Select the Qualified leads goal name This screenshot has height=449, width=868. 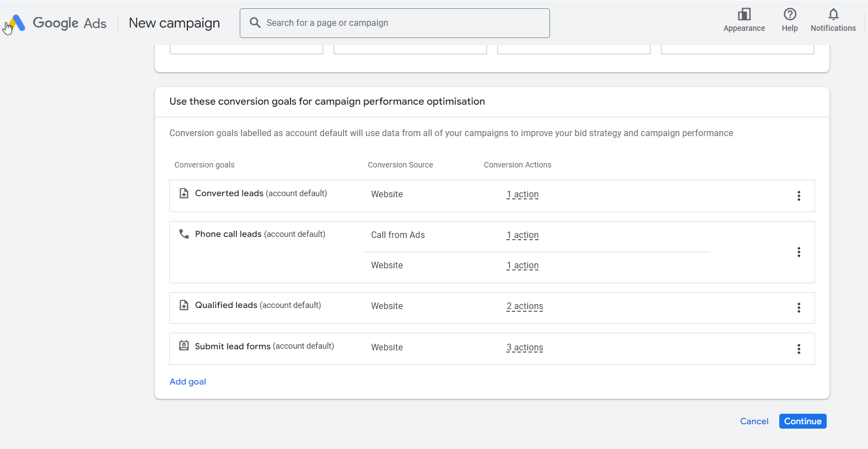coord(226,305)
